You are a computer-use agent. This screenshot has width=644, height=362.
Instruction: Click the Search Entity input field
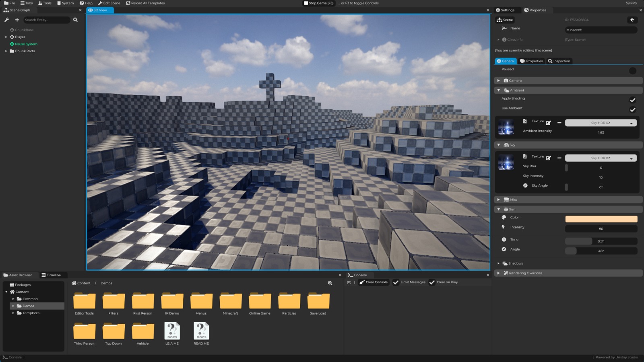tap(46, 20)
